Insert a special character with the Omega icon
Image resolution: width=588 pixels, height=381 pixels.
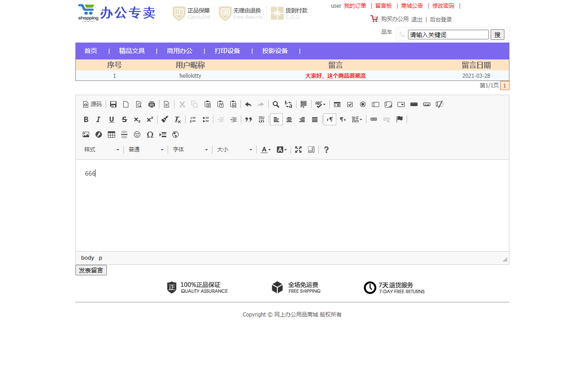150,134
